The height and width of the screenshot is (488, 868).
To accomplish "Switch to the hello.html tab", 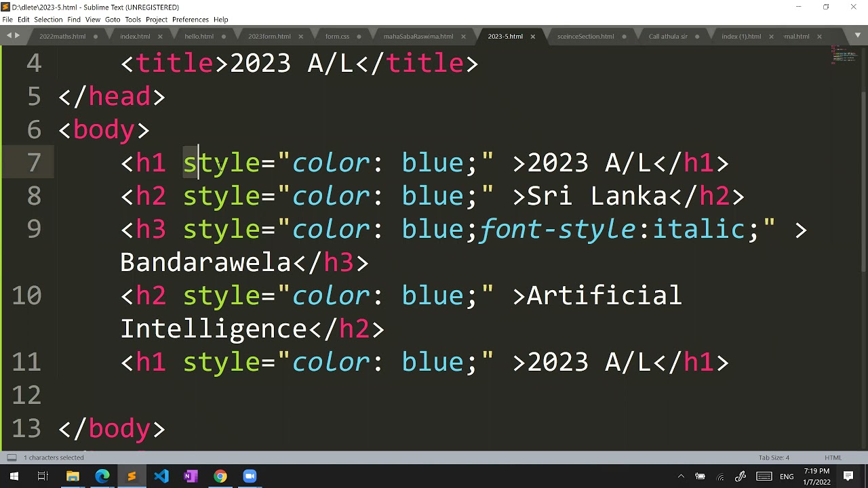I will click(x=199, y=37).
